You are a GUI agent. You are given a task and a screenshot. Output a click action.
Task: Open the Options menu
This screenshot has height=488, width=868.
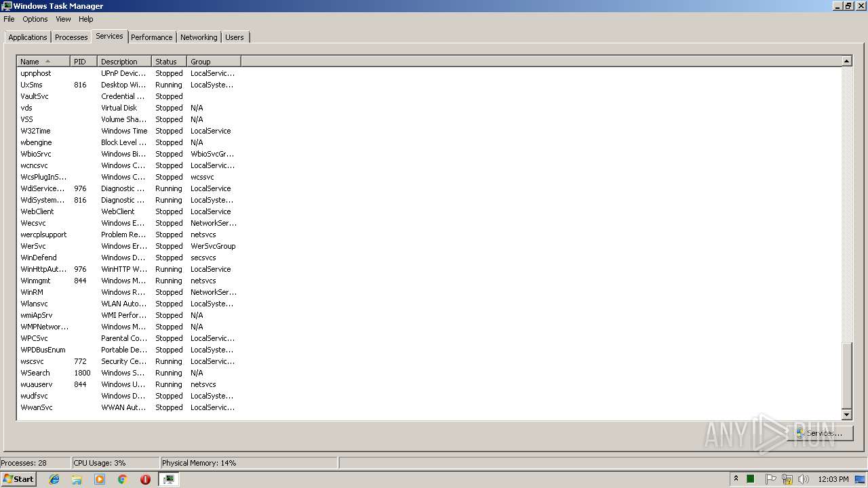(35, 19)
